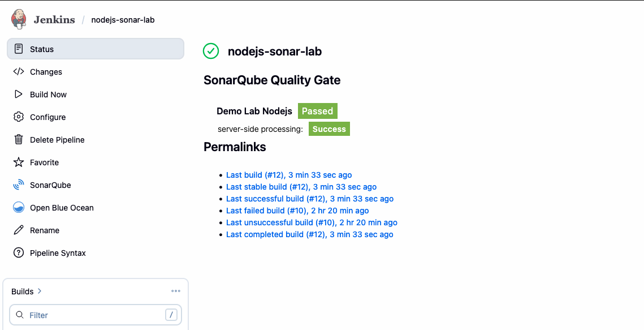This screenshot has height=330, width=644.
Task: Open the Builds three-dot options menu
Action: pyautogui.click(x=176, y=292)
